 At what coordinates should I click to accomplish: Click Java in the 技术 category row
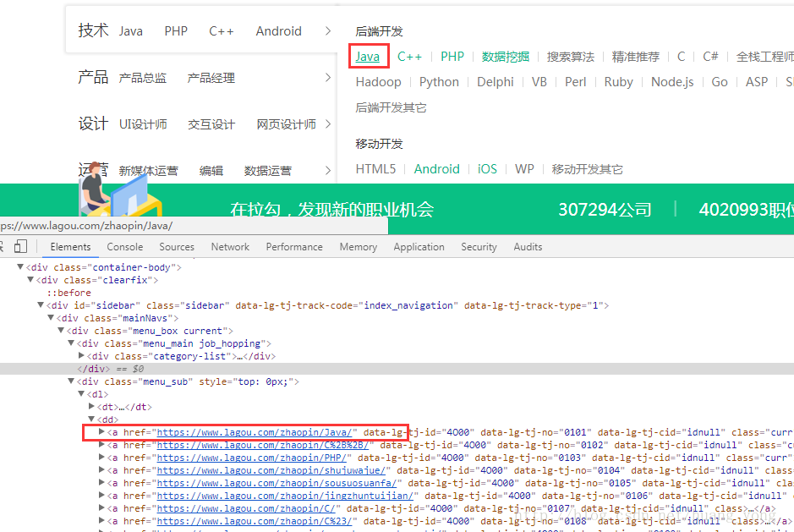click(x=131, y=31)
